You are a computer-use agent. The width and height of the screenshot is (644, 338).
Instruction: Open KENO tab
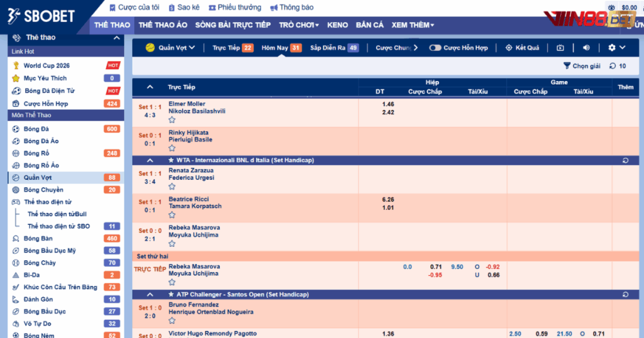(338, 25)
